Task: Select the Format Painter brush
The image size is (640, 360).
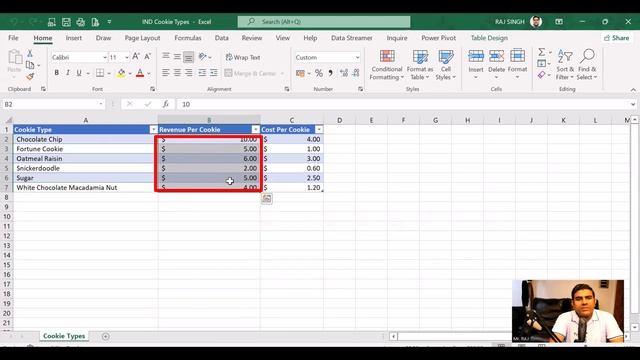Action: tap(30, 76)
